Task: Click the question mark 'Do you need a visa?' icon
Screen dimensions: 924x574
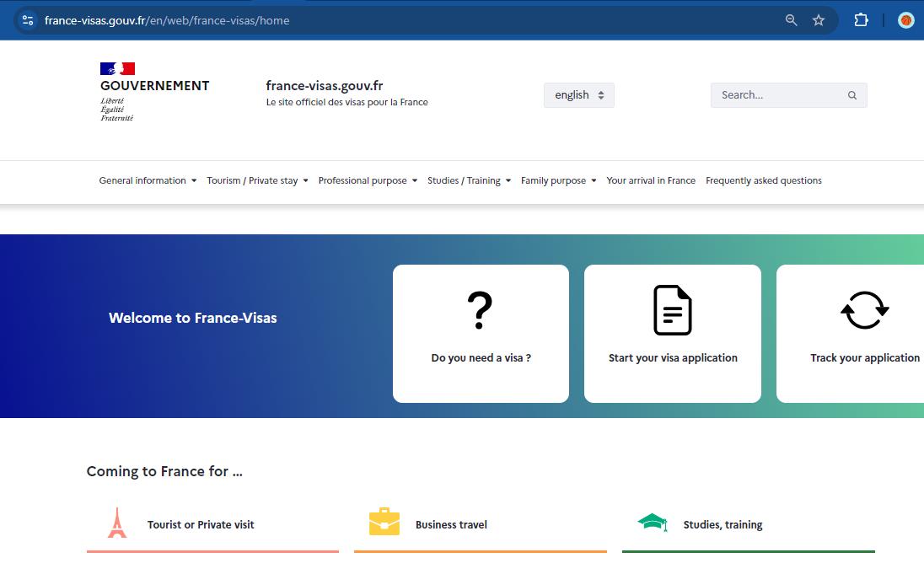Action: click(480, 309)
